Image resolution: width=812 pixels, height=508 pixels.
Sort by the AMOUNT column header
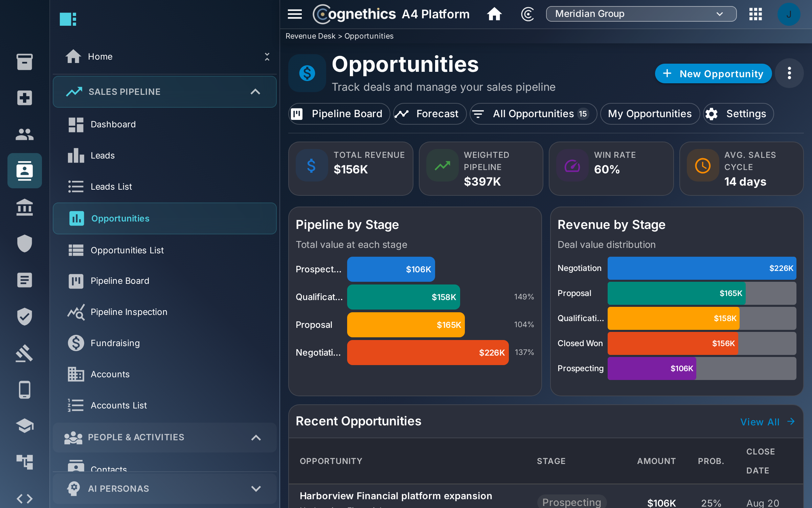pos(656,461)
